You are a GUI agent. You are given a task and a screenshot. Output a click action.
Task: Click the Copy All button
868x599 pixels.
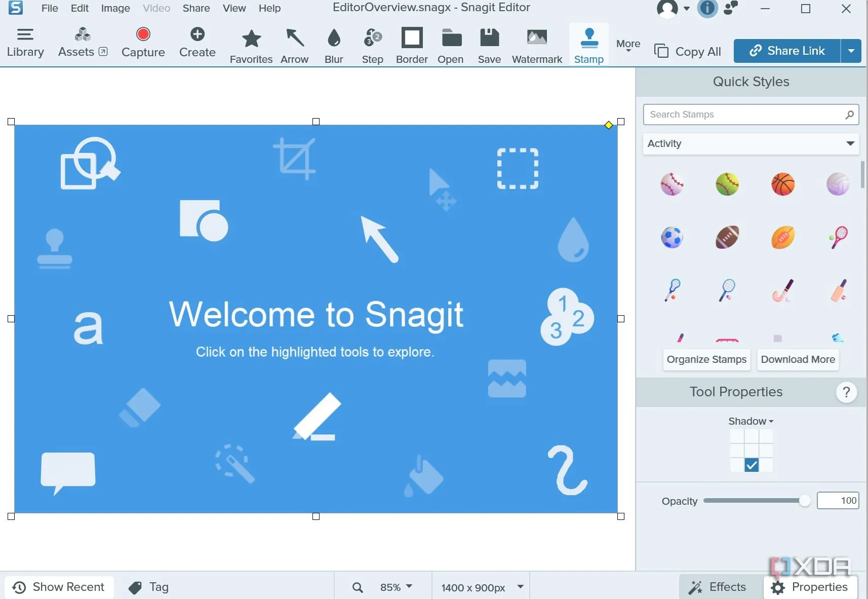point(687,51)
